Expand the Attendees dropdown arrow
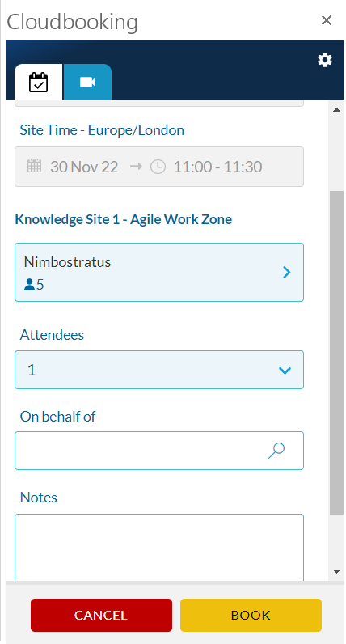Viewport: 346px width, 644px height. coord(285,371)
